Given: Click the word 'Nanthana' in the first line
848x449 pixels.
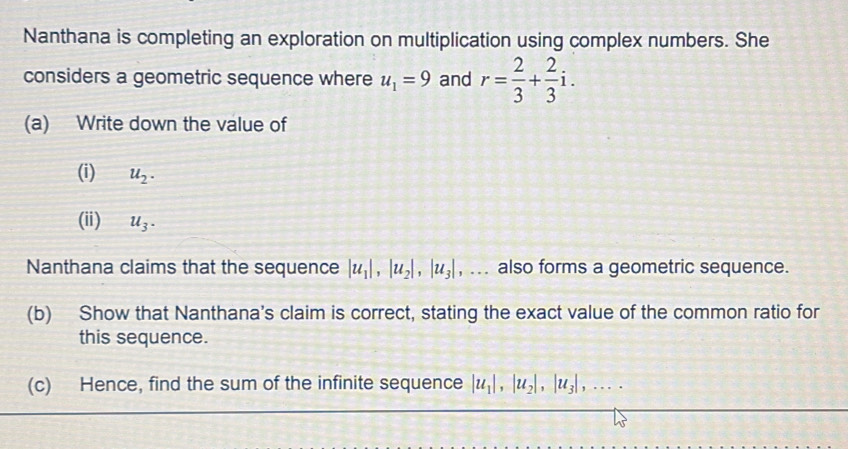Looking at the screenshot, I should click(x=68, y=40).
